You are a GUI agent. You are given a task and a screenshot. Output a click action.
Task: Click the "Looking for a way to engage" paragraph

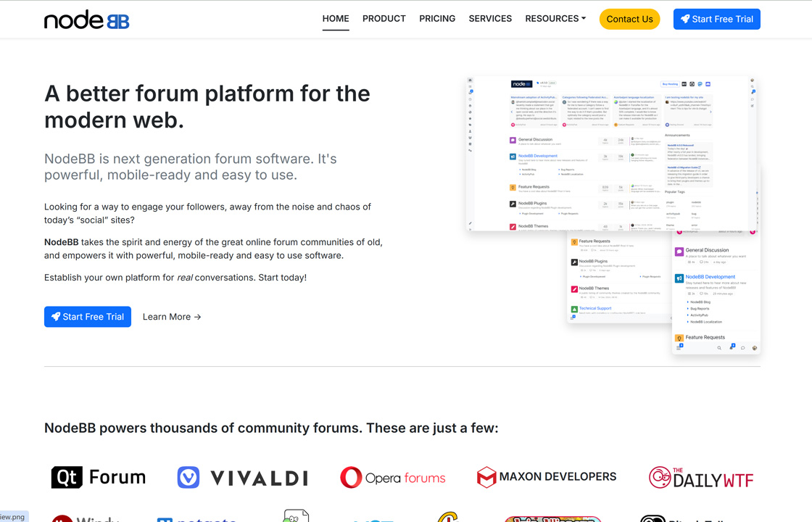[x=207, y=213]
